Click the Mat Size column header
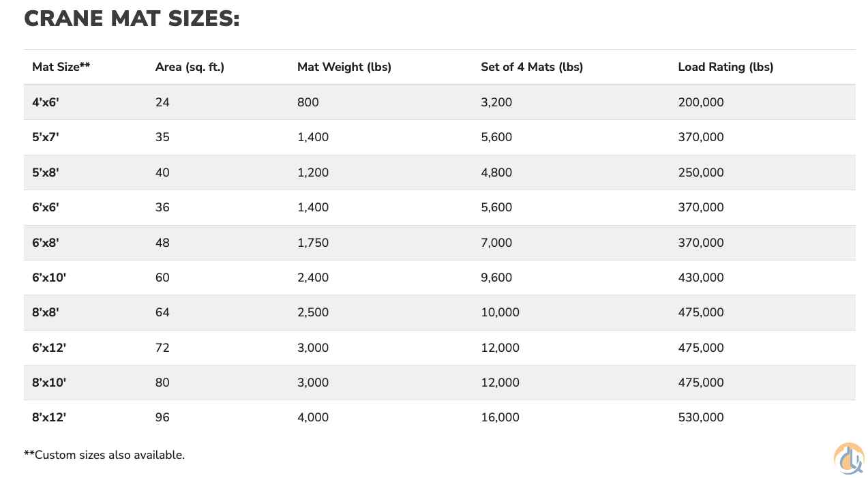868x478 pixels. click(61, 67)
